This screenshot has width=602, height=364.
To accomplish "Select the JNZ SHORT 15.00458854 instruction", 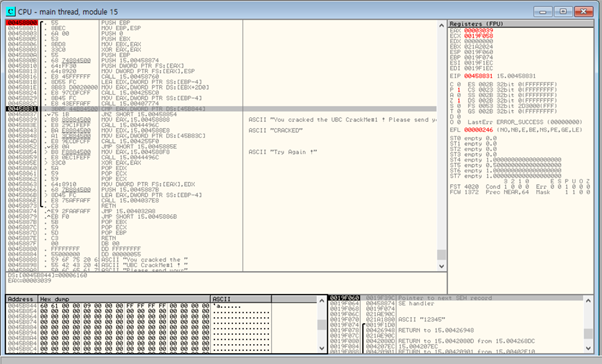I will [139, 114].
